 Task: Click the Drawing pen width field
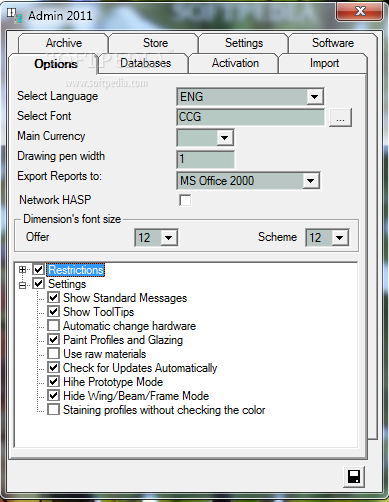coord(205,159)
